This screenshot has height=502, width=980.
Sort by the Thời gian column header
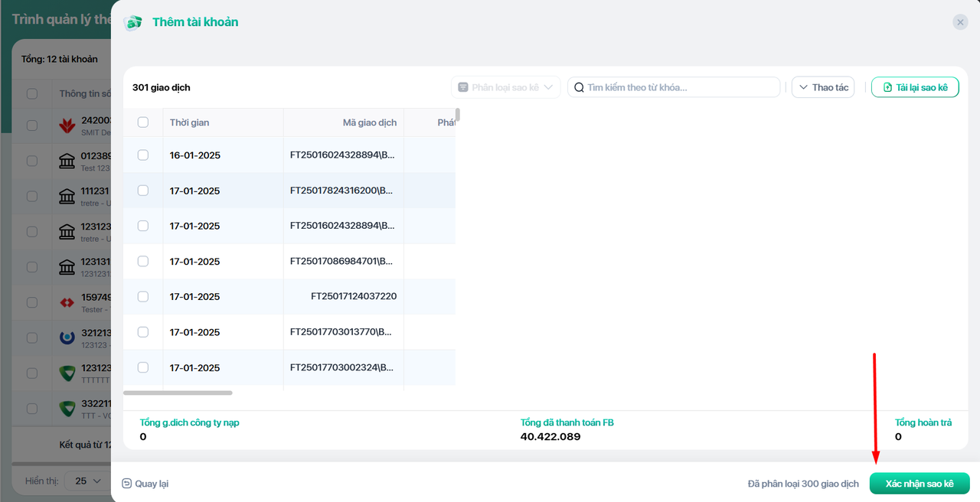coord(189,122)
